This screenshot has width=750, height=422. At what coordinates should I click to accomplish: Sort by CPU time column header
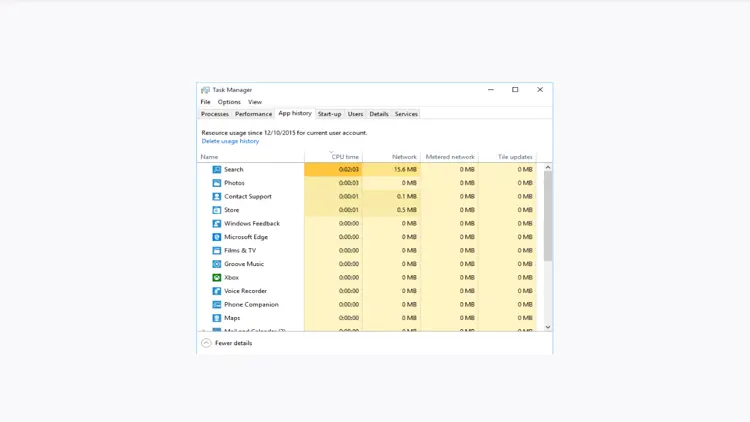(344, 157)
